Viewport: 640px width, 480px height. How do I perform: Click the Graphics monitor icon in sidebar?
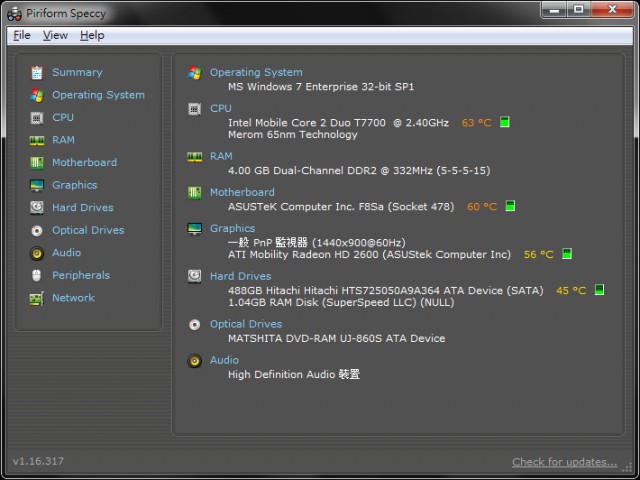coord(37,185)
